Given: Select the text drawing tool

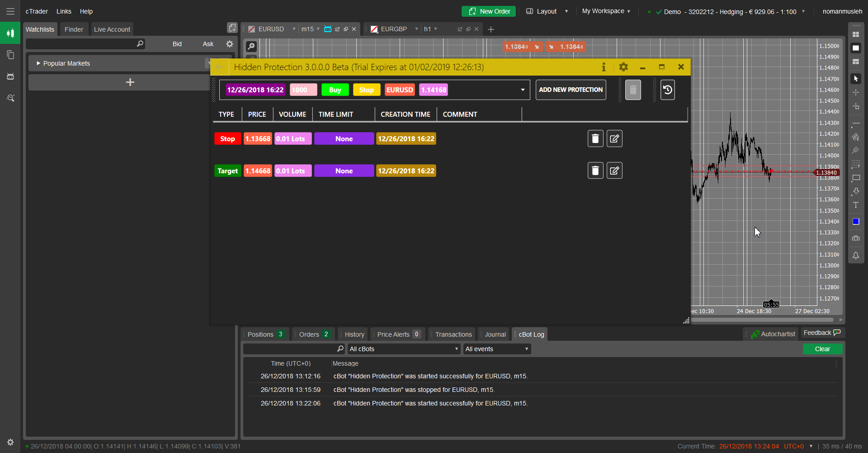Looking at the screenshot, I should coord(855,205).
